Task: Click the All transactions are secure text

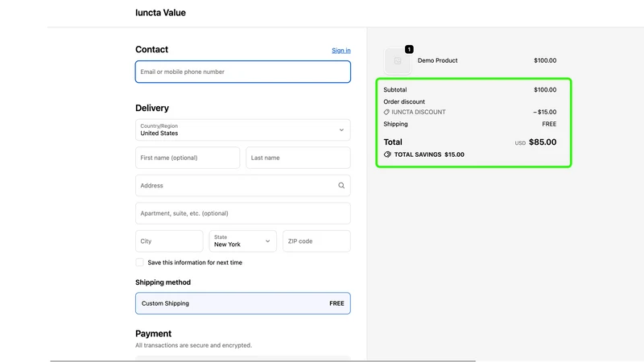Action: coord(193,345)
